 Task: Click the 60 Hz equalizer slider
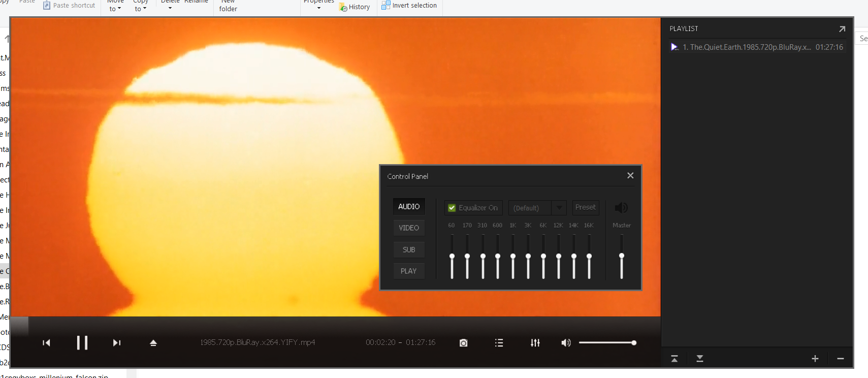(x=452, y=257)
